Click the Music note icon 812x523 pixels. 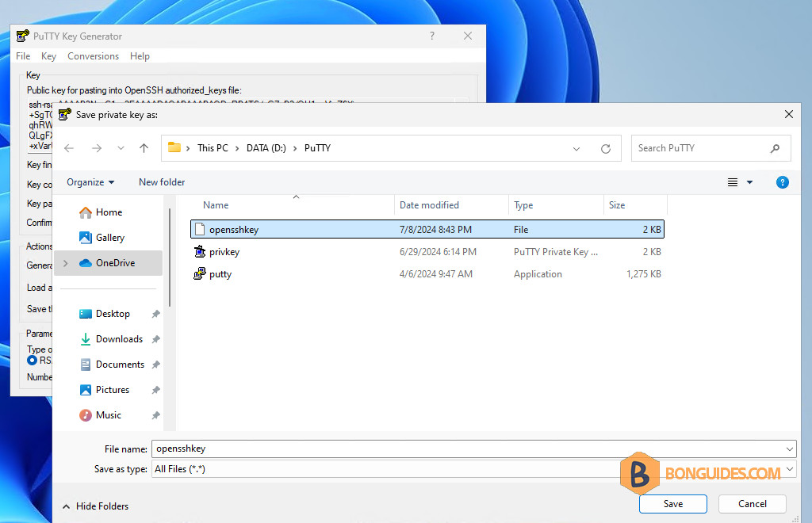86,415
